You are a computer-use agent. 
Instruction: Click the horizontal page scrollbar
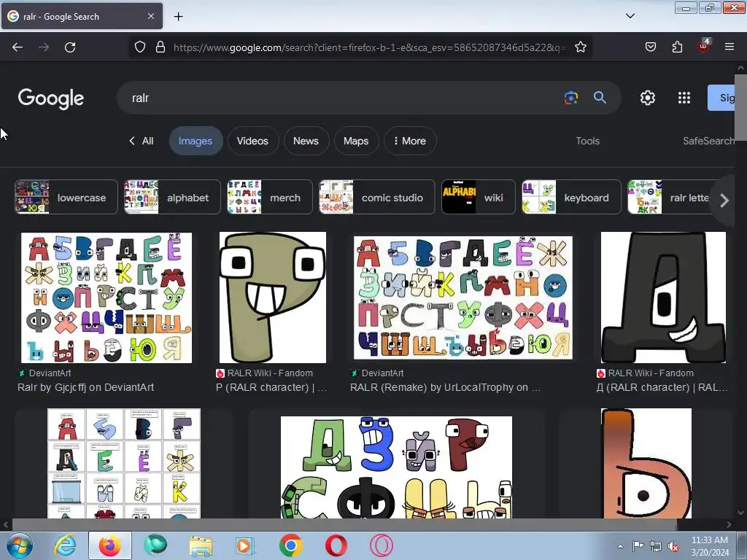pyautogui.click(x=344, y=524)
